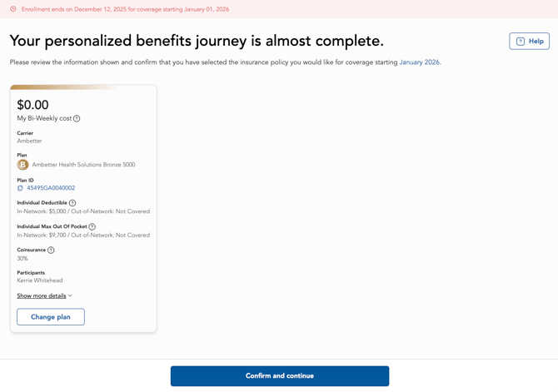This screenshot has width=558, height=392.
Task: Click the gold bar atop the plan card
Action: pos(67,87)
